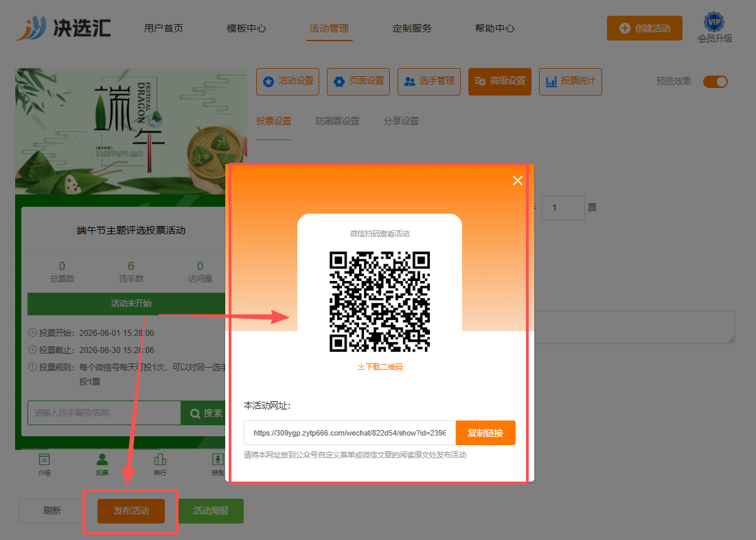The image size is (756, 540).
Task: Open the 活动设置 section
Action: 288,82
